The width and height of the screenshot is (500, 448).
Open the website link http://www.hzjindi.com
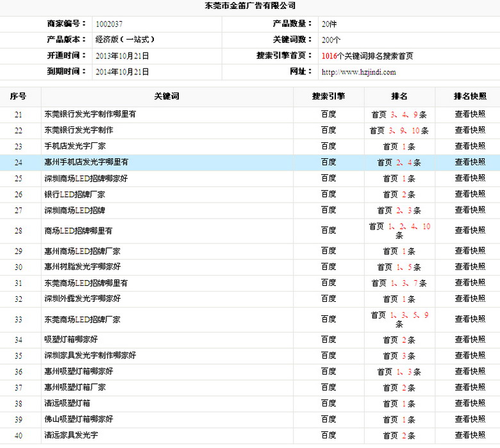click(358, 72)
